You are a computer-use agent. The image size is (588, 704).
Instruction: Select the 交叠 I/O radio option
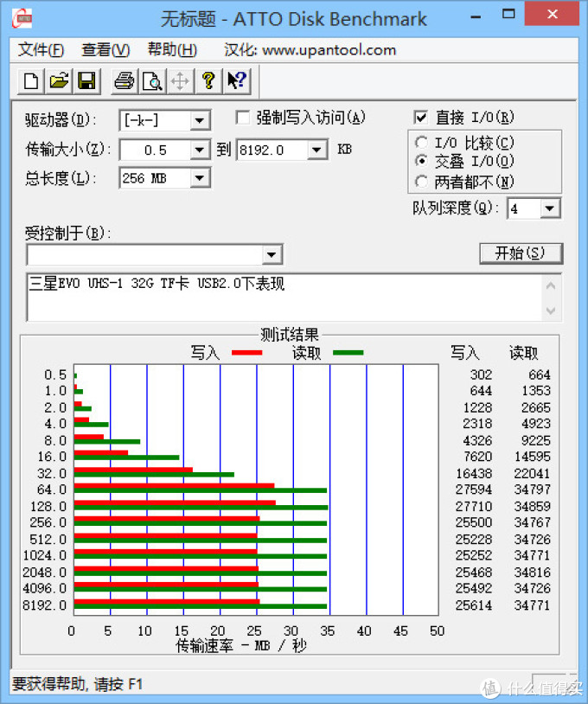[421, 161]
